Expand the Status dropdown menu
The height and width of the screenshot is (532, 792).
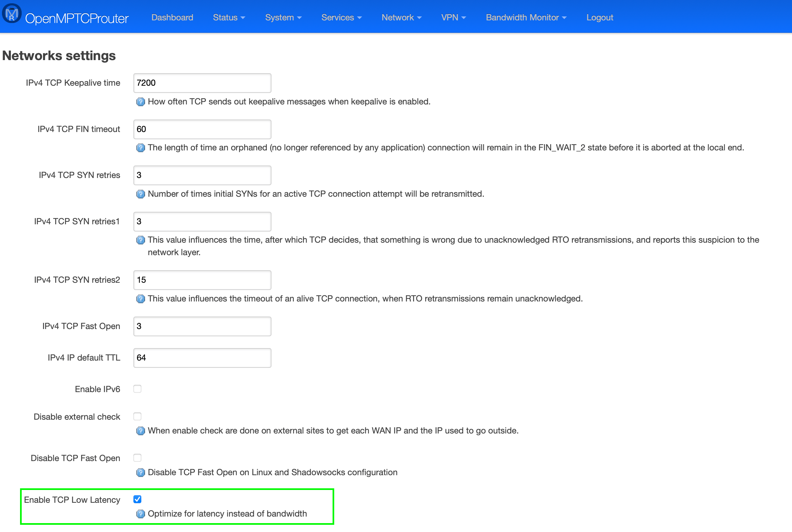tap(229, 18)
